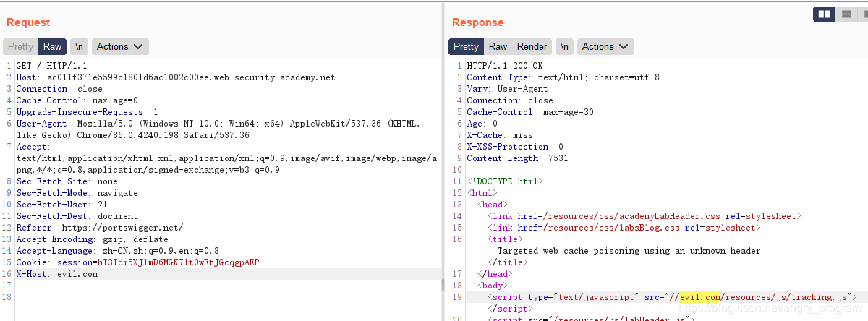Click the Upgrade-Insecure-Requests header line

(x=87, y=112)
